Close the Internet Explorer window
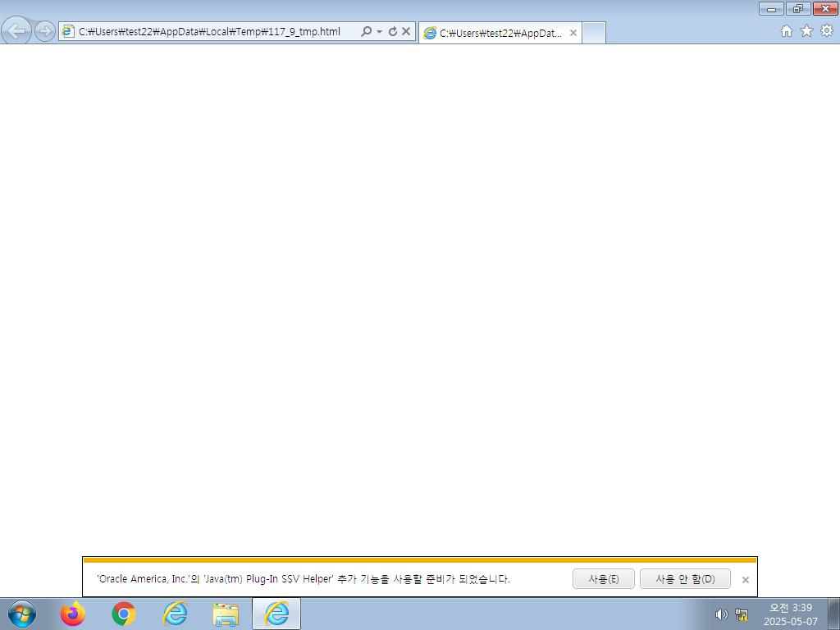The width and height of the screenshot is (840, 630). [x=825, y=8]
